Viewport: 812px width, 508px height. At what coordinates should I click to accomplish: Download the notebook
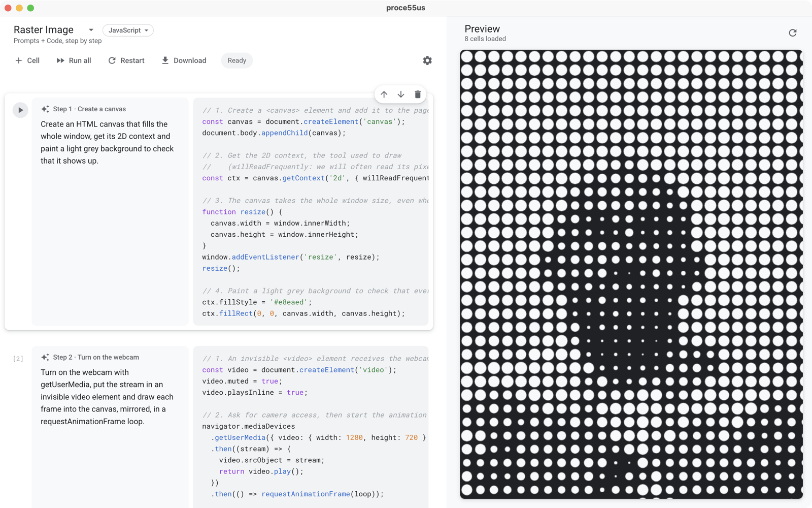[184, 60]
